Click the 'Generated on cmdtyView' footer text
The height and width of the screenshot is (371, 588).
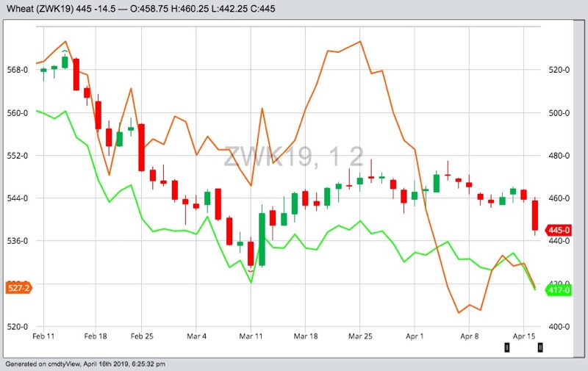click(x=85, y=364)
